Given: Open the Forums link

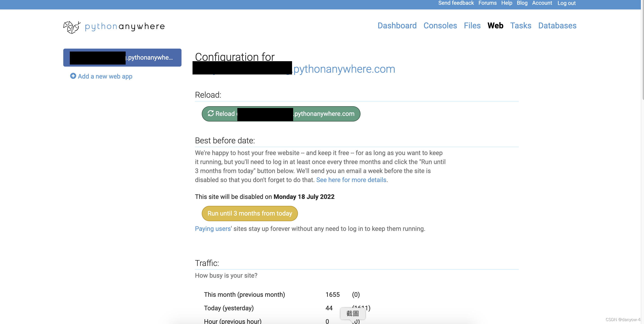Looking at the screenshot, I should pyautogui.click(x=487, y=3).
